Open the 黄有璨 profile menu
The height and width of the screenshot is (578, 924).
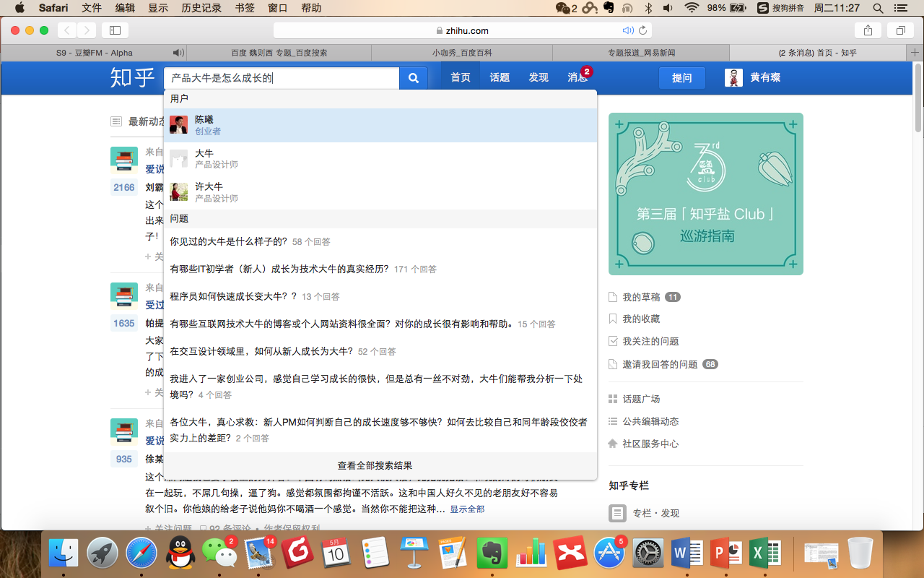click(765, 78)
